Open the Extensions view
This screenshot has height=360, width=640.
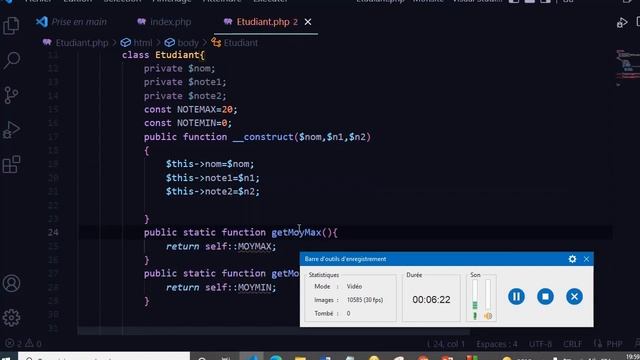pyautogui.click(x=11, y=164)
